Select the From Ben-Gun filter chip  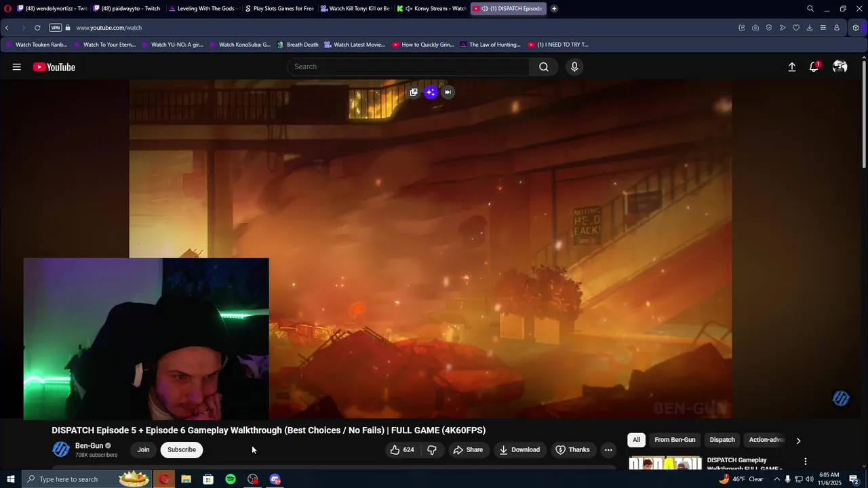point(675,440)
